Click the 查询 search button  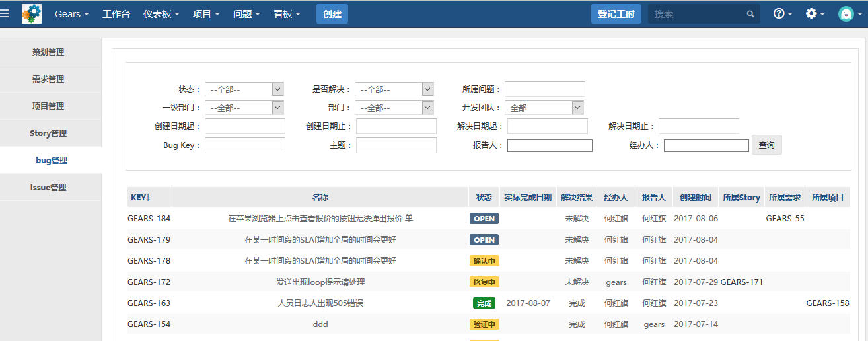766,145
